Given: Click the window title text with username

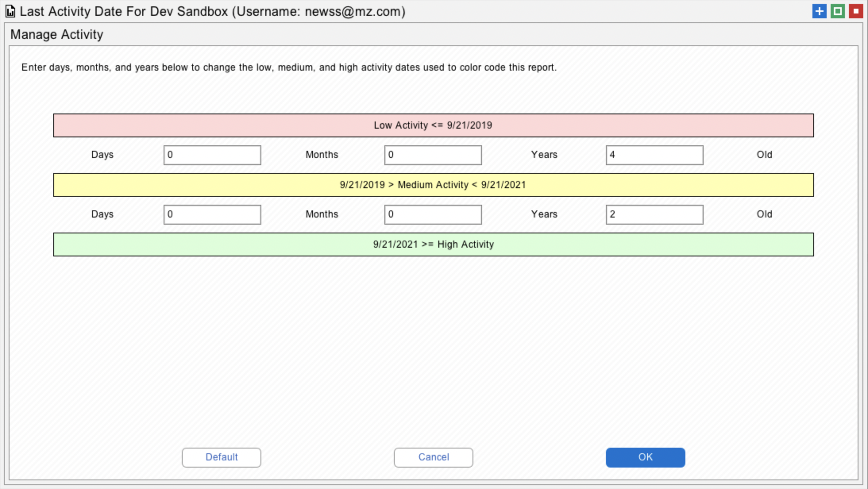Looking at the screenshot, I should click(x=212, y=12).
